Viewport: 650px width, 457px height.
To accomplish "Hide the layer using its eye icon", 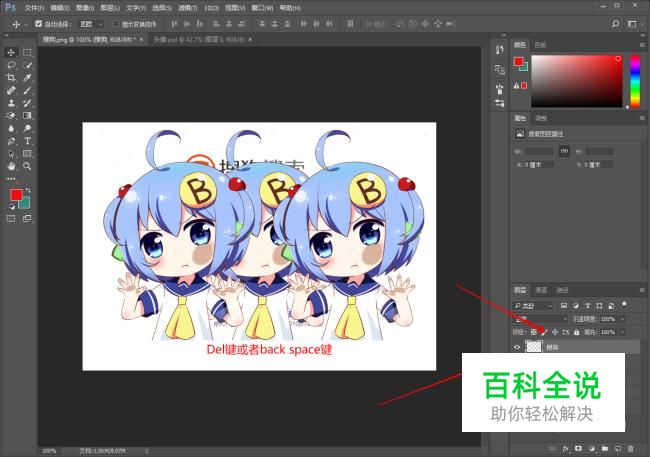I will [x=517, y=347].
